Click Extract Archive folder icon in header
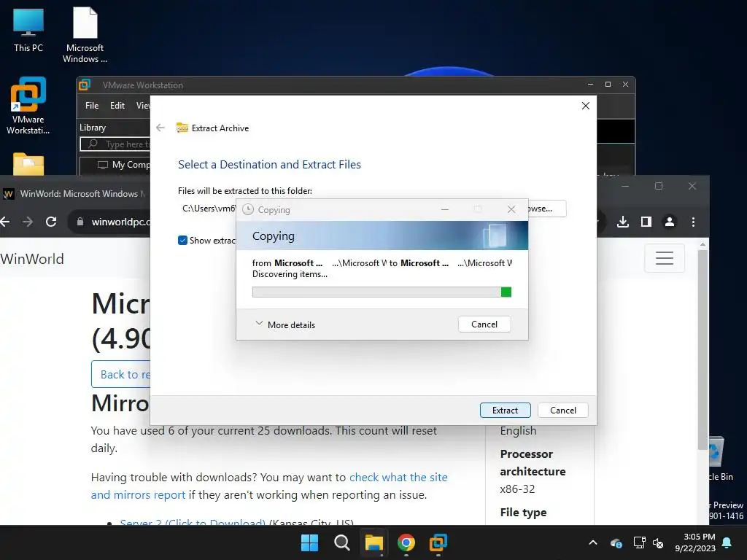Screen dimensions: 747x560 [182, 128]
